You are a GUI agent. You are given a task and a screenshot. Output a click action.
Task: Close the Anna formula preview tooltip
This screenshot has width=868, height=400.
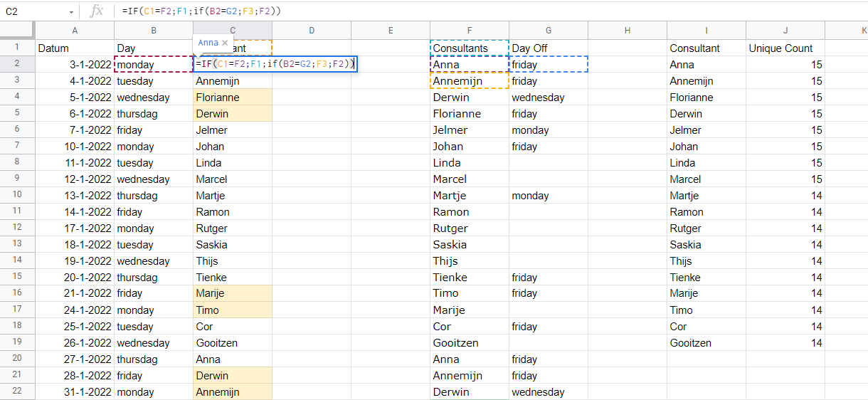pos(225,43)
